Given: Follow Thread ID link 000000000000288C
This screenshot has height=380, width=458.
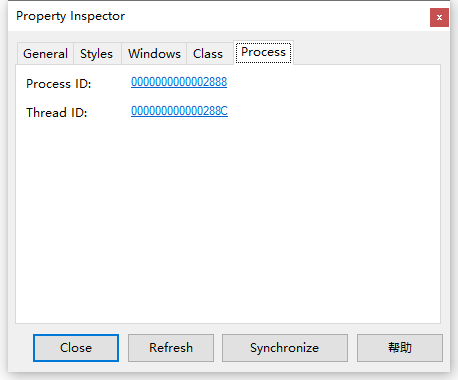Looking at the screenshot, I should [179, 111].
